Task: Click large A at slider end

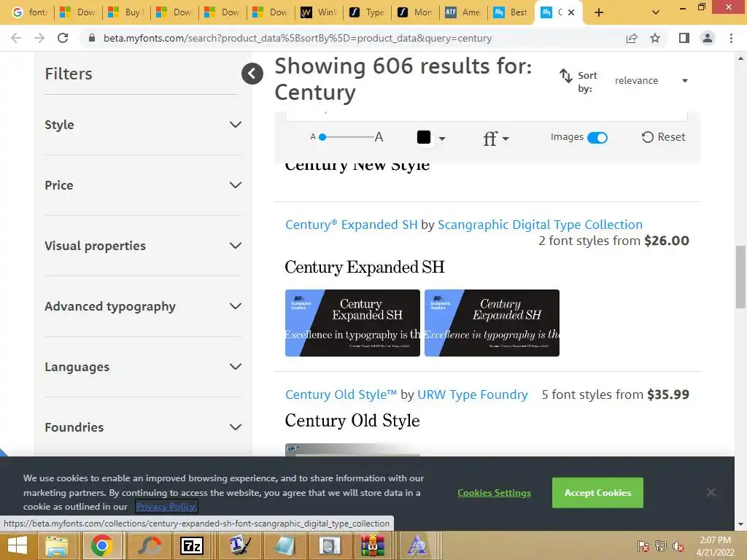Action: 379,137
